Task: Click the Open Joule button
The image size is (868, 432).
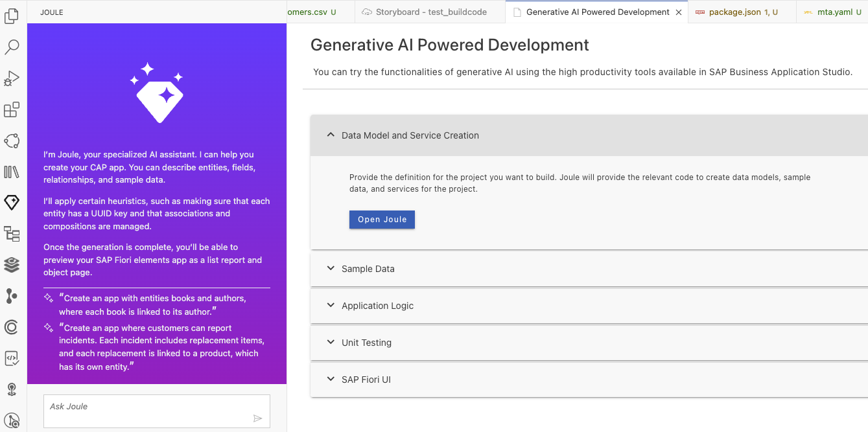Action: coord(382,219)
